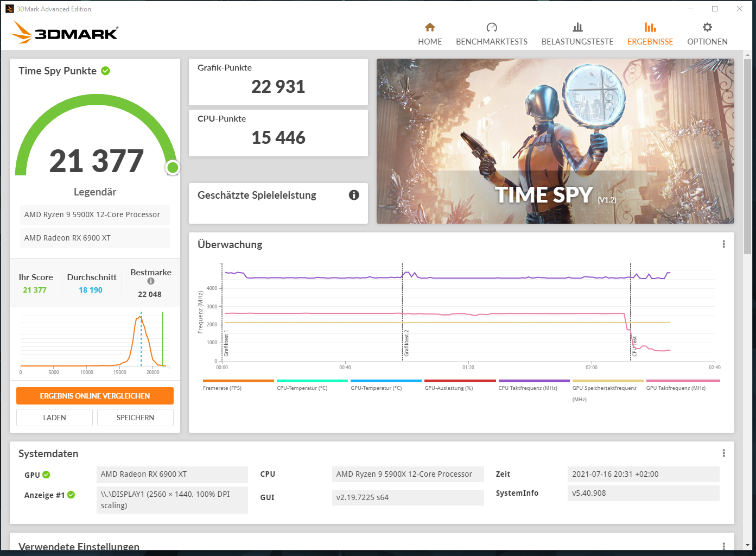
Task: Open Überwachung three-dot options menu
Action: click(723, 244)
